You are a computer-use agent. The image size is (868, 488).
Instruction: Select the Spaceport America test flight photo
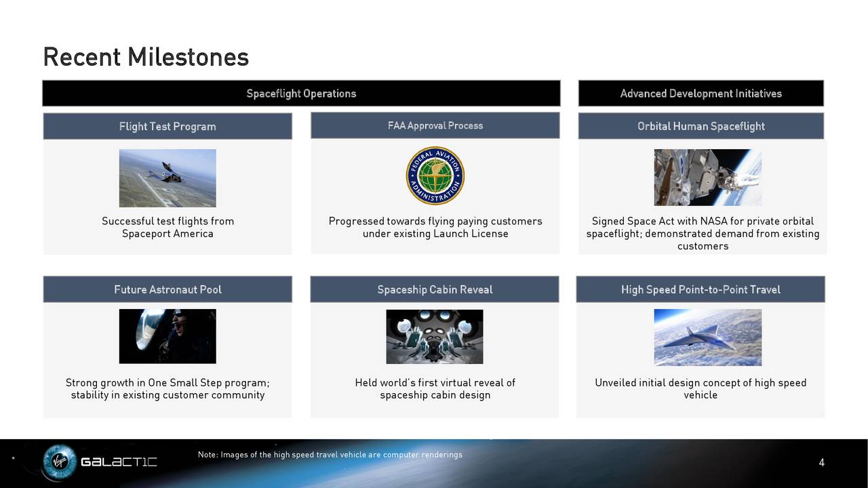(x=167, y=178)
